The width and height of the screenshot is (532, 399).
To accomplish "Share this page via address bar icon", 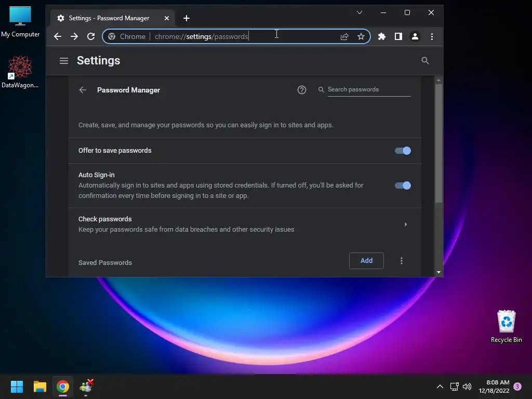I will click(x=344, y=36).
